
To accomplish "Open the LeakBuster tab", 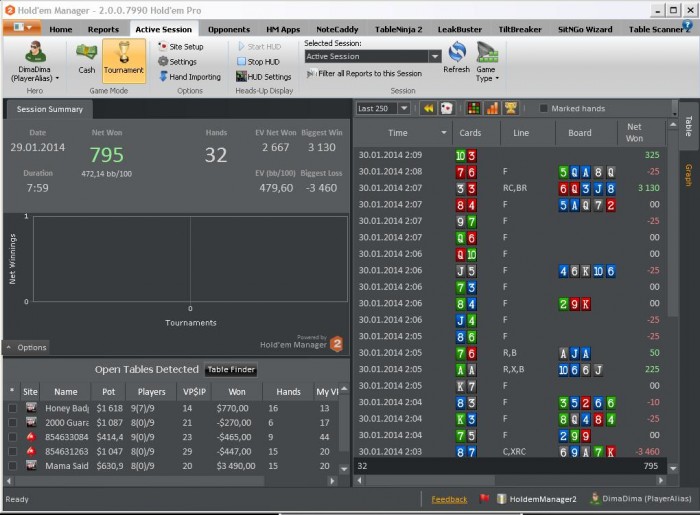I will 459,29.
